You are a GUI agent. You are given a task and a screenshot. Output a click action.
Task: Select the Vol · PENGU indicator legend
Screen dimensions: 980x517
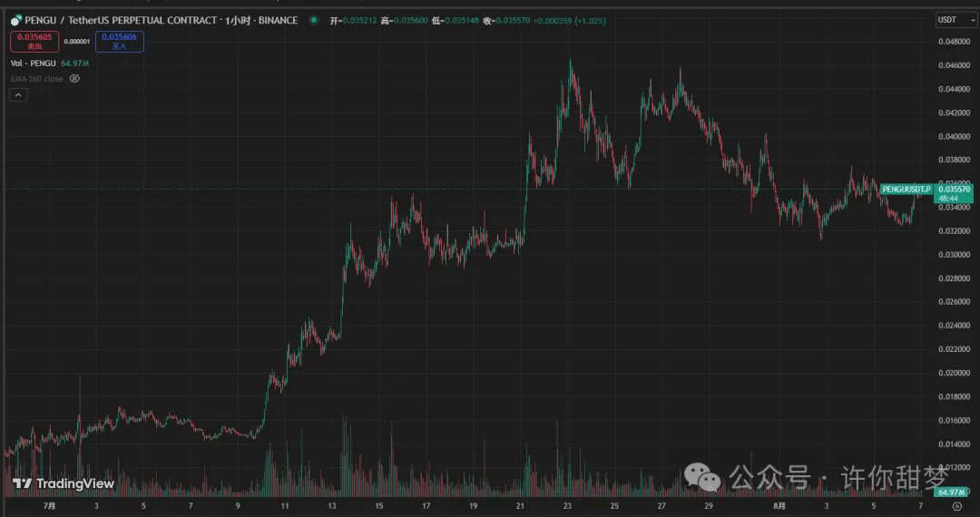(x=34, y=63)
